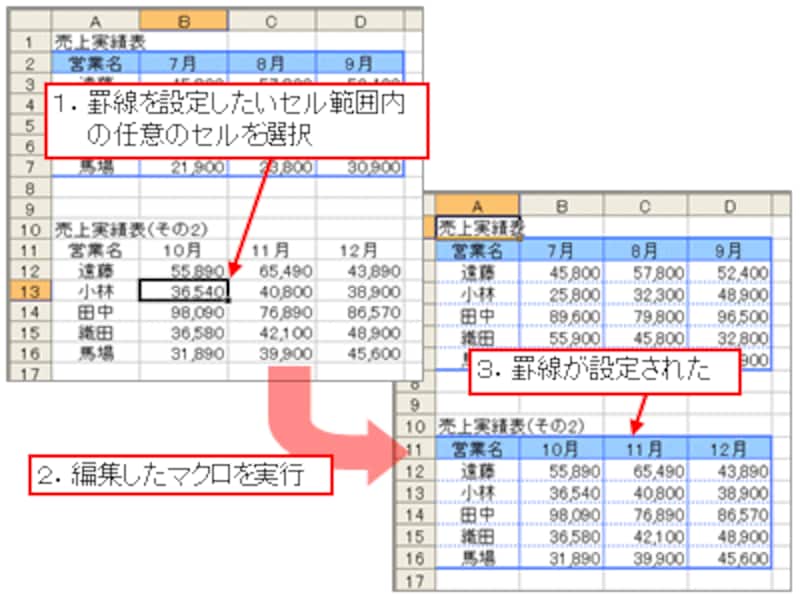Select column D header in the left worksheet

pyautogui.click(x=360, y=22)
